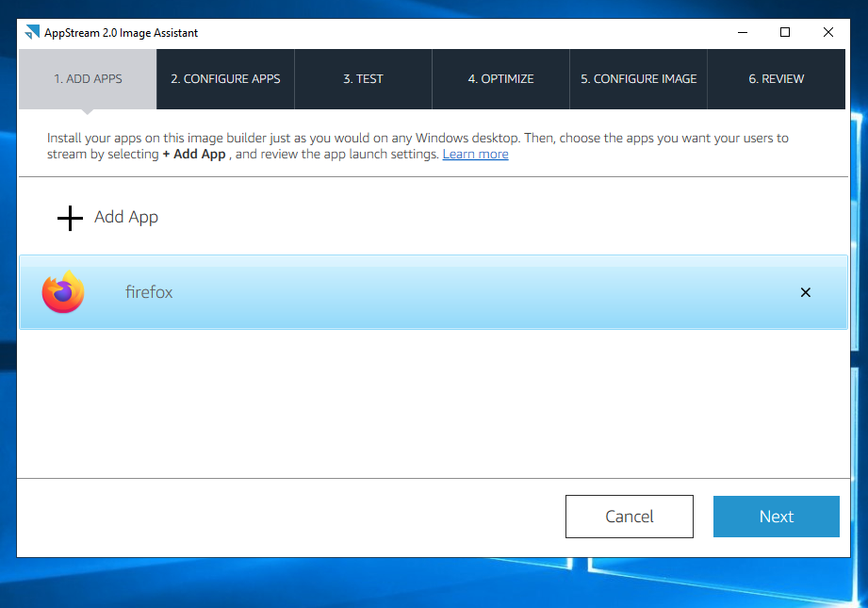The image size is (868, 608).
Task: Select the firefox app name text
Action: pyautogui.click(x=149, y=292)
